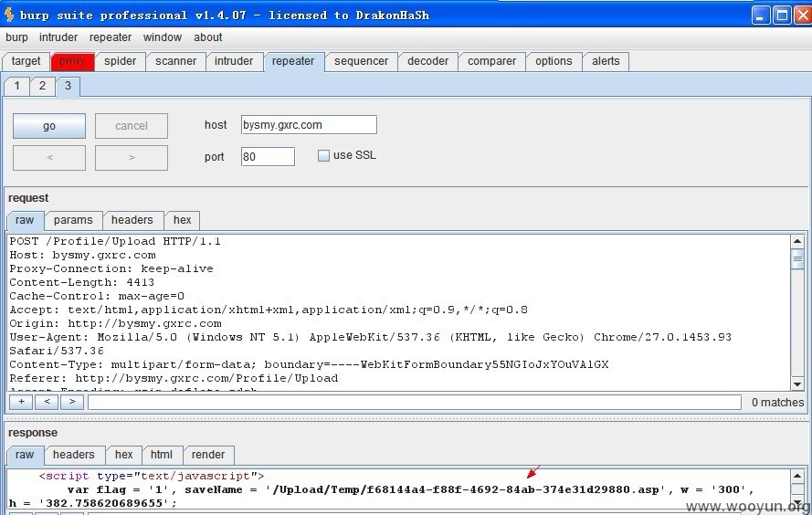This screenshot has height=515, width=812.
Task: Click the Content-Length: 4413 header line
Action: coord(82,282)
